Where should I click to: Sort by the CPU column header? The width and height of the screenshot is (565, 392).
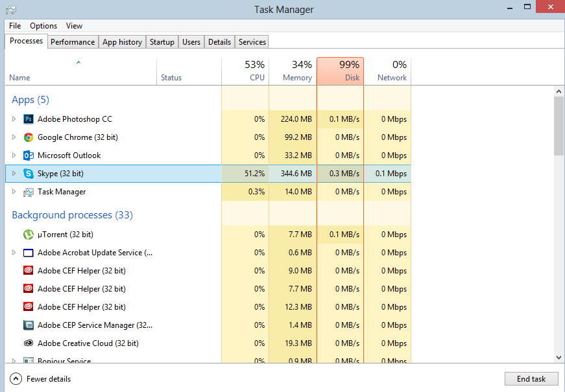click(x=245, y=72)
